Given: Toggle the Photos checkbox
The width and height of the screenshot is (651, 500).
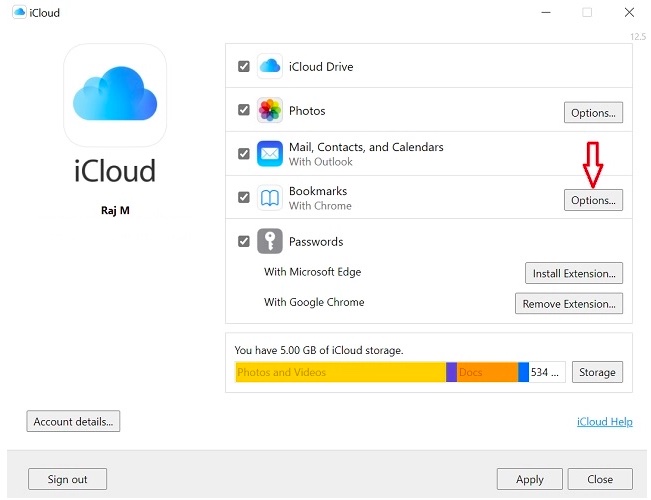Looking at the screenshot, I should [x=244, y=110].
